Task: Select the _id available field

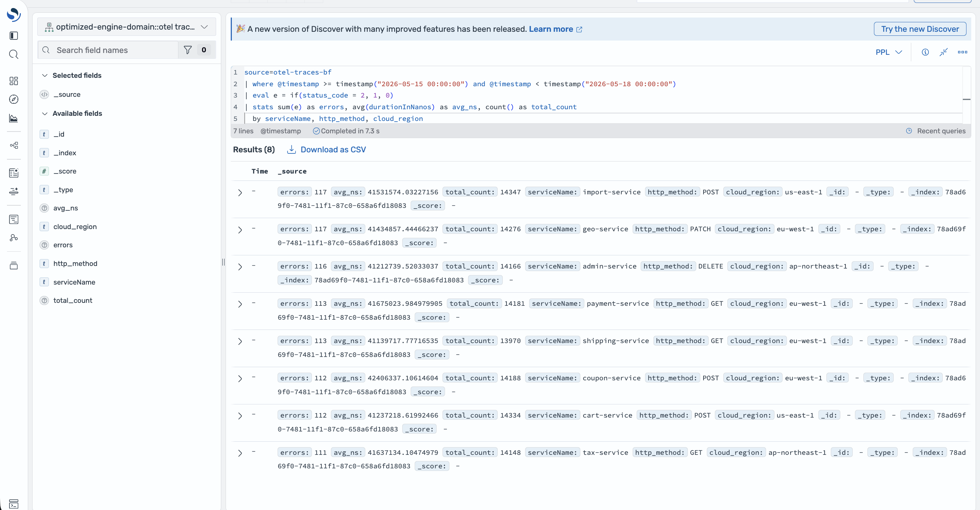Action: 59,134
